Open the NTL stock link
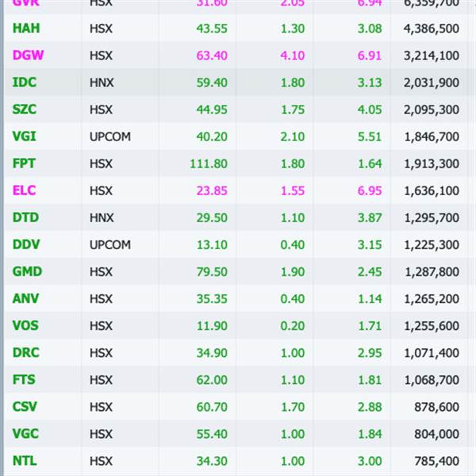The width and height of the screenshot is (476, 476). tap(25, 460)
